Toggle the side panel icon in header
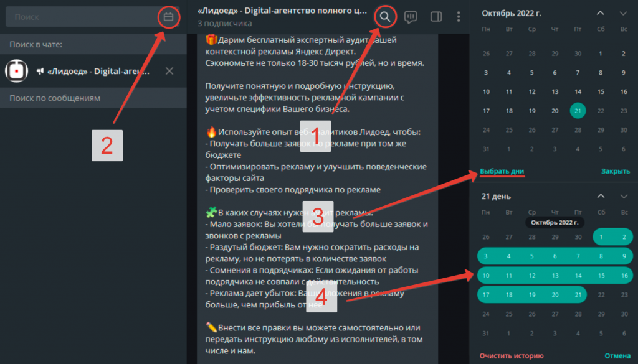The width and height of the screenshot is (638, 364). coord(436,17)
